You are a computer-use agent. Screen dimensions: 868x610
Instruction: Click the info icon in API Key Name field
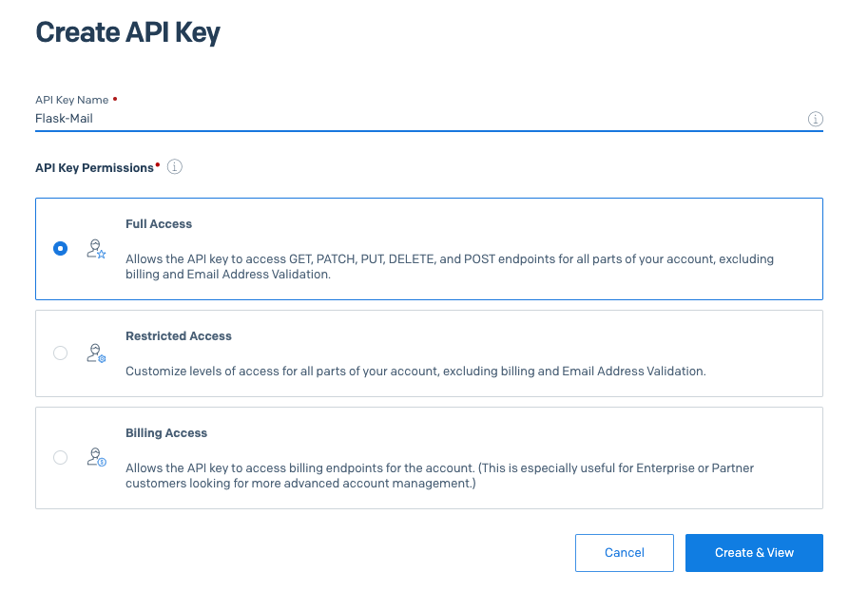click(815, 120)
